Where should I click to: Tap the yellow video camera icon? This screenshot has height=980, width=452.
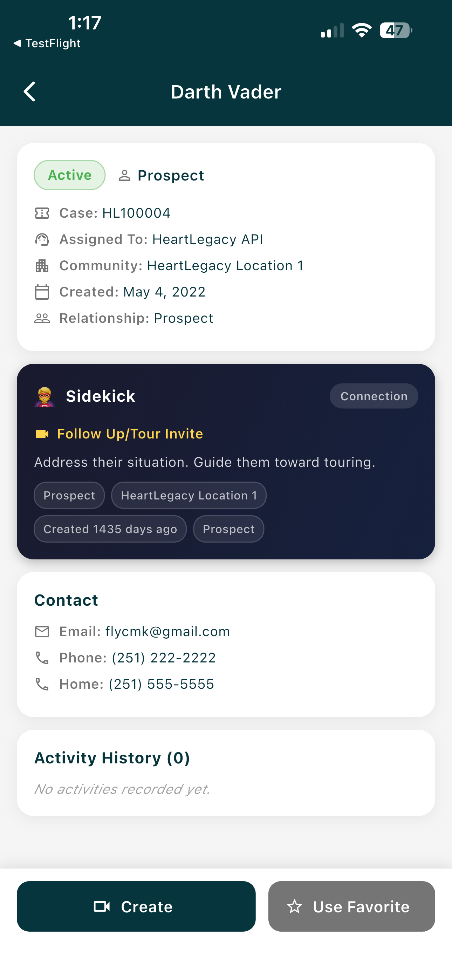click(42, 434)
